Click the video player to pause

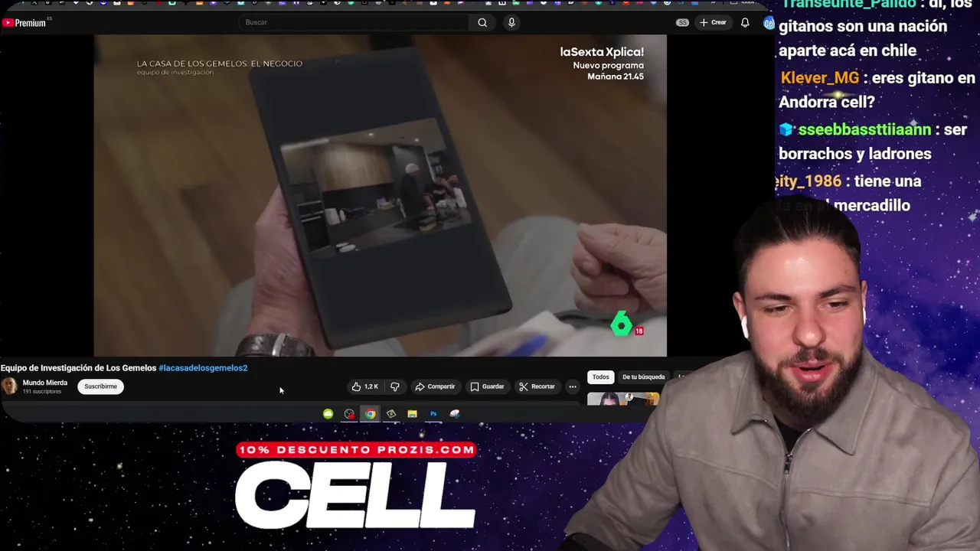tap(381, 195)
